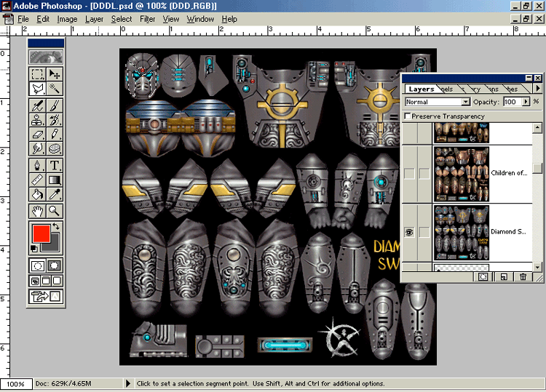
Task: Show the Children of... layer visibility box
Action: (408, 173)
